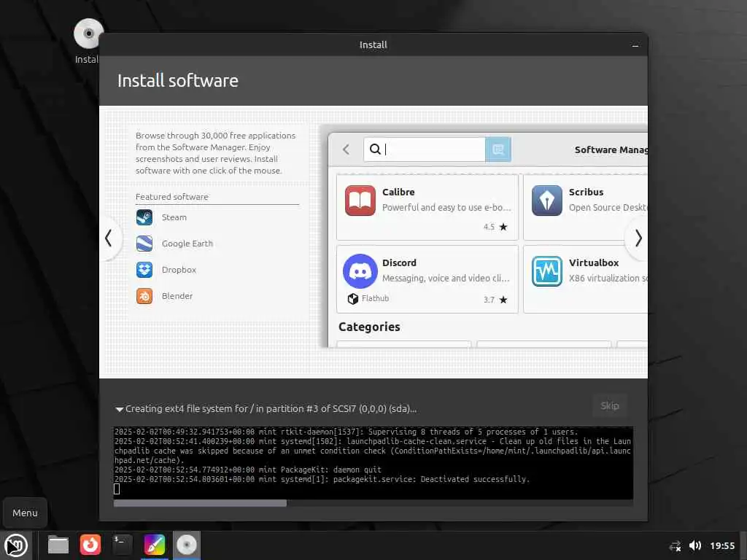Click the Dropbox icon in Featured software

point(144,270)
